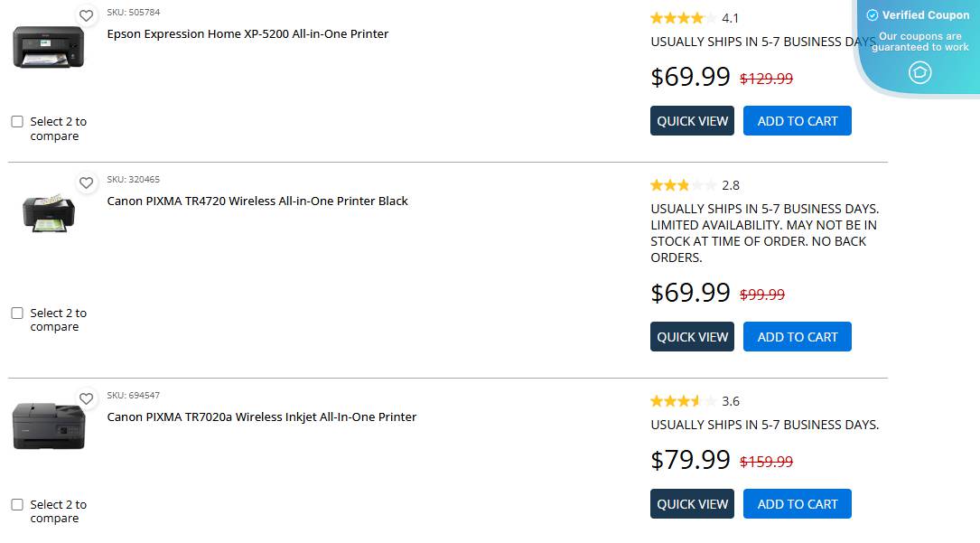Add Canon TR7020a to cart
The image size is (980, 543).
coord(797,503)
